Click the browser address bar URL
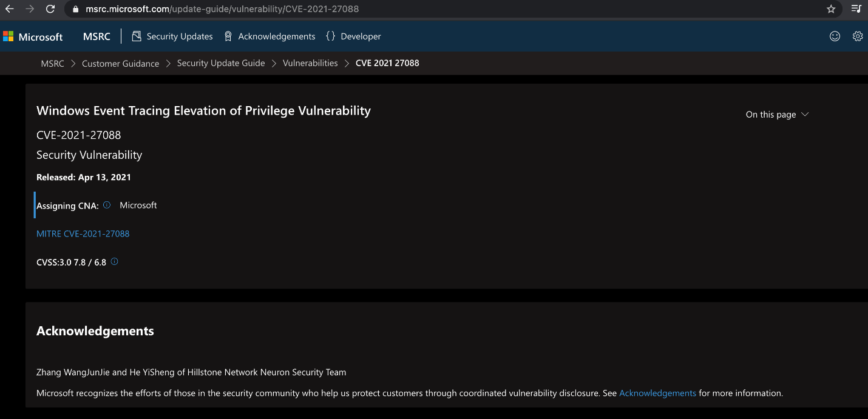Screen dimensions: 868x419 [222, 9]
